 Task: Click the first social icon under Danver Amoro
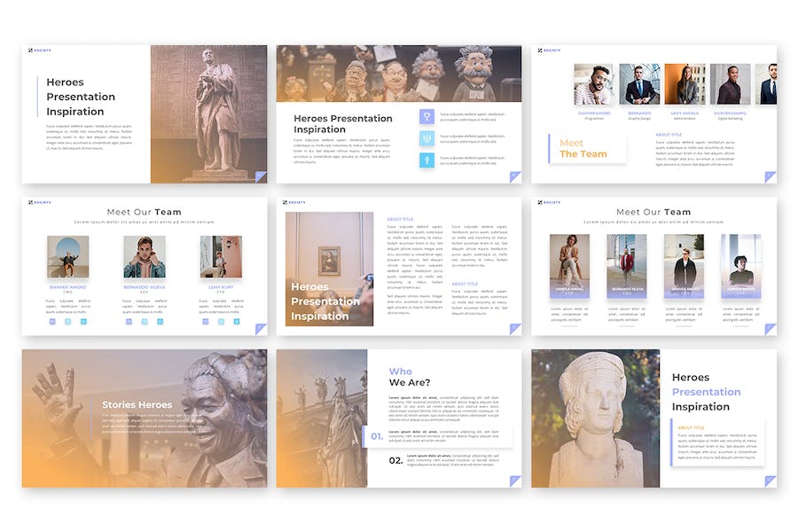point(52,321)
